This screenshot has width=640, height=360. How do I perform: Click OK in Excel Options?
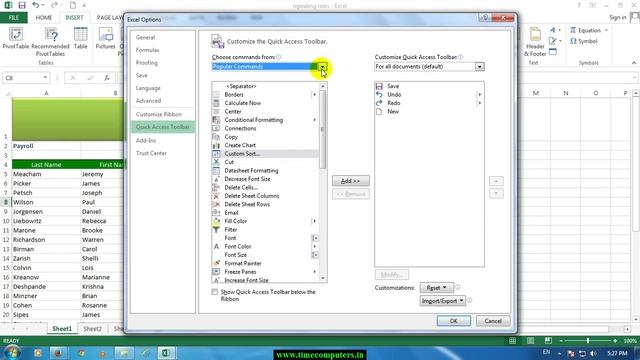pos(453,321)
